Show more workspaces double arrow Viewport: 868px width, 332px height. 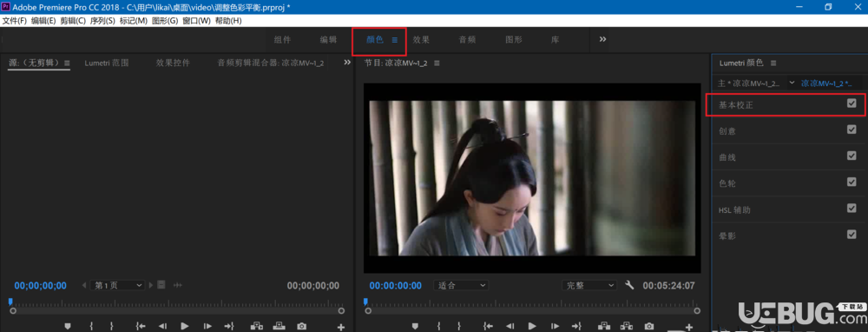coord(603,39)
